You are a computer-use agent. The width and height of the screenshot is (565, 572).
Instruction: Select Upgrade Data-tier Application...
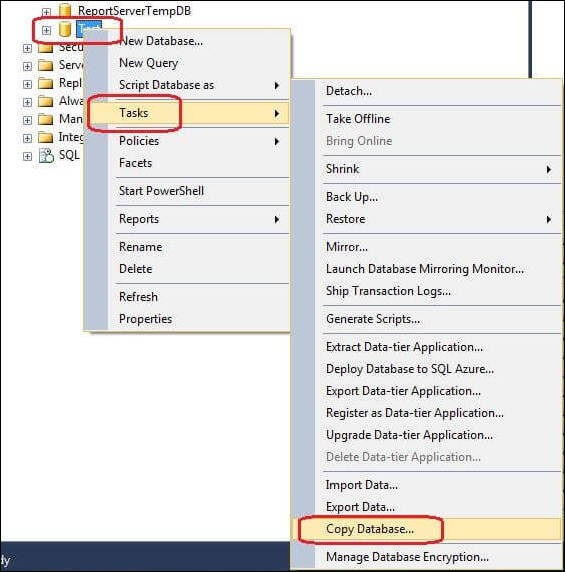coord(426,435)
